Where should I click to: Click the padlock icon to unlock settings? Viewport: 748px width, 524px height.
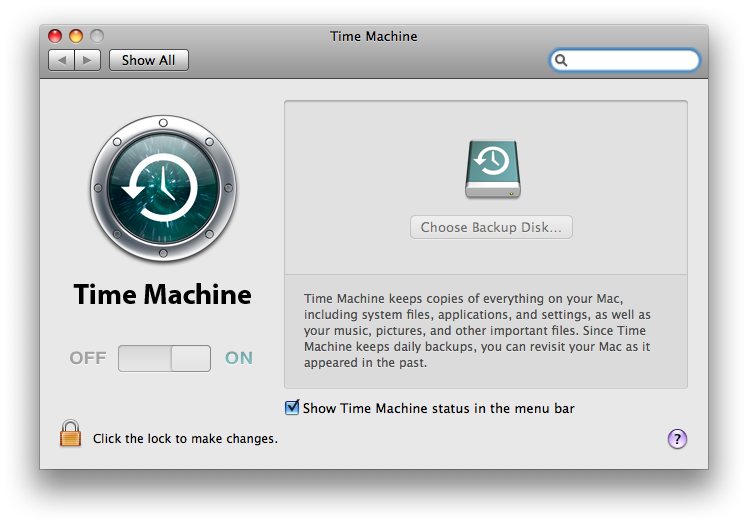tap(70, 434)
